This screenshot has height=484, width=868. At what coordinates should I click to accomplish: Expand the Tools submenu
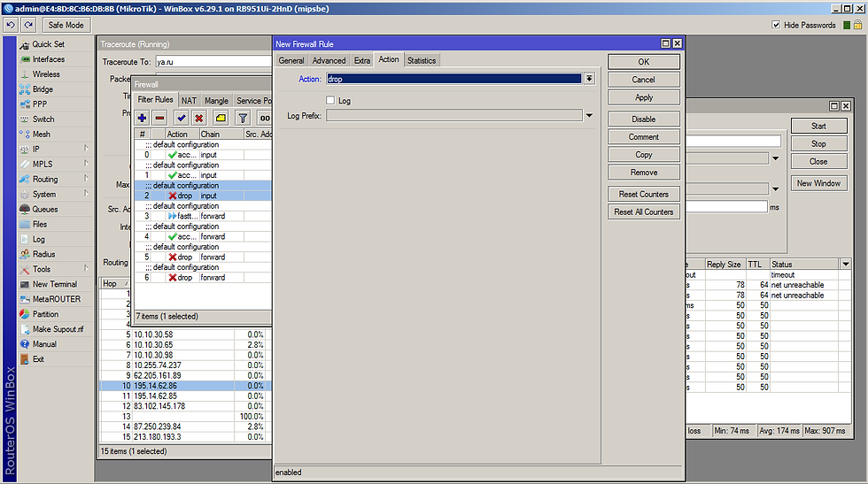(x=87, y=269)
